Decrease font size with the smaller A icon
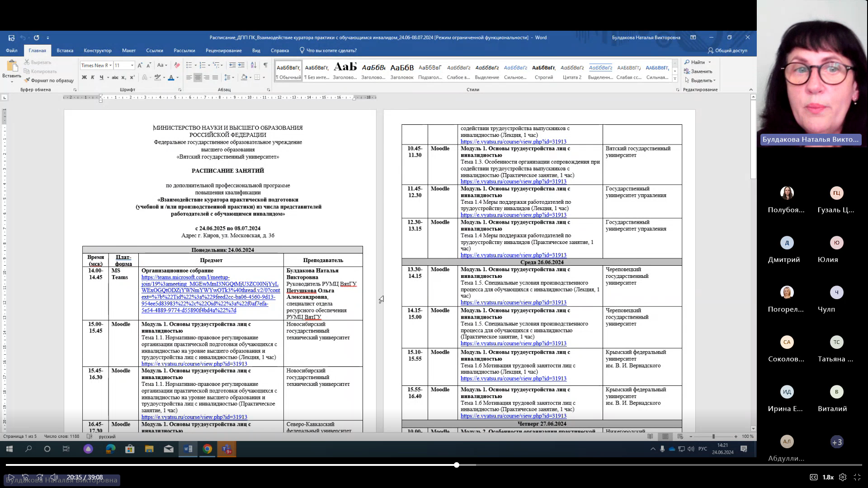Screen dimensions: 868x488 (x=148, y=66)
